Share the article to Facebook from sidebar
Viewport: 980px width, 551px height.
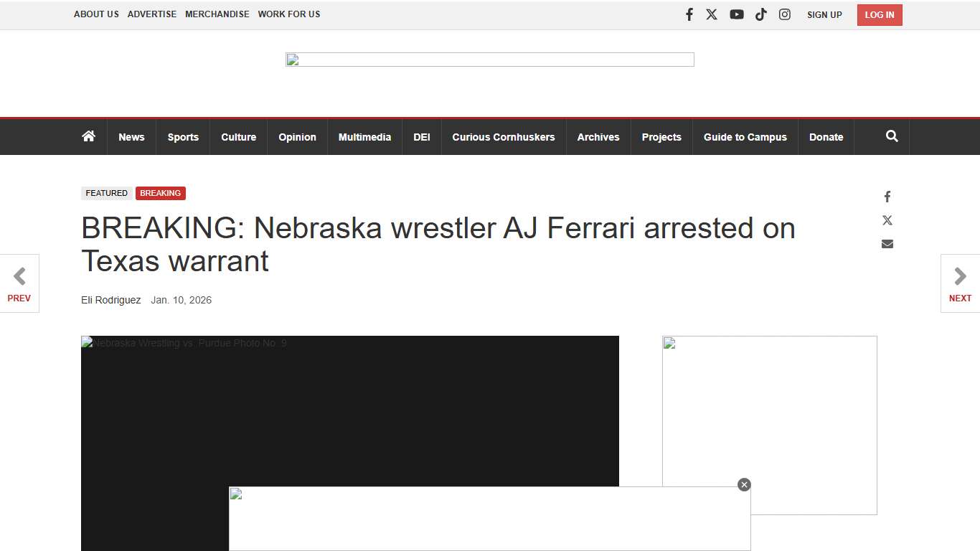pyautogui.click(x=887, y=197)
